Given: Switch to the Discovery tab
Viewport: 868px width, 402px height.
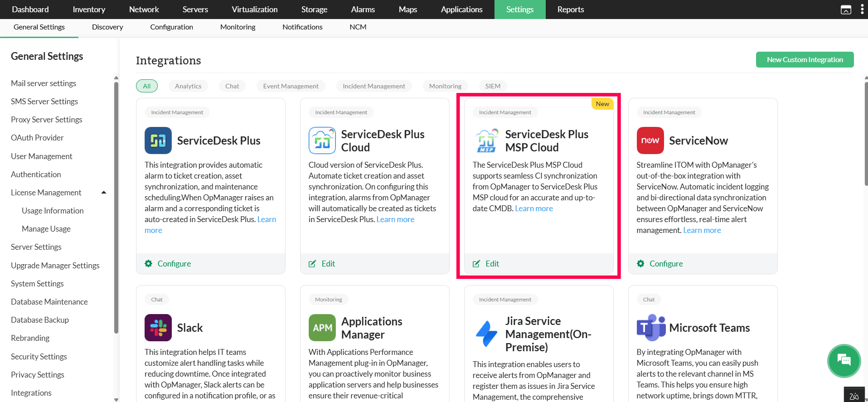Looking at the screenshot, I should click(107, 27).
